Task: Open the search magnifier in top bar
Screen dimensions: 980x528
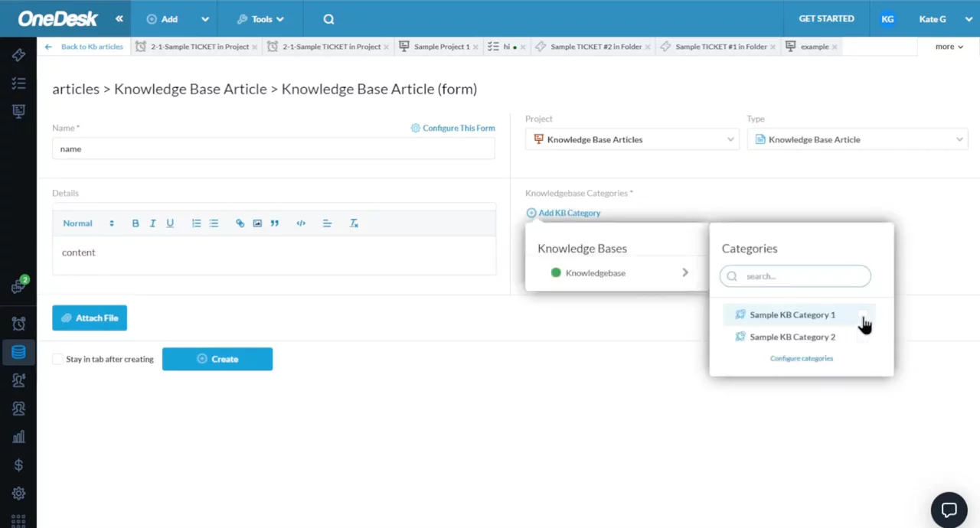Action: point(328,19)
